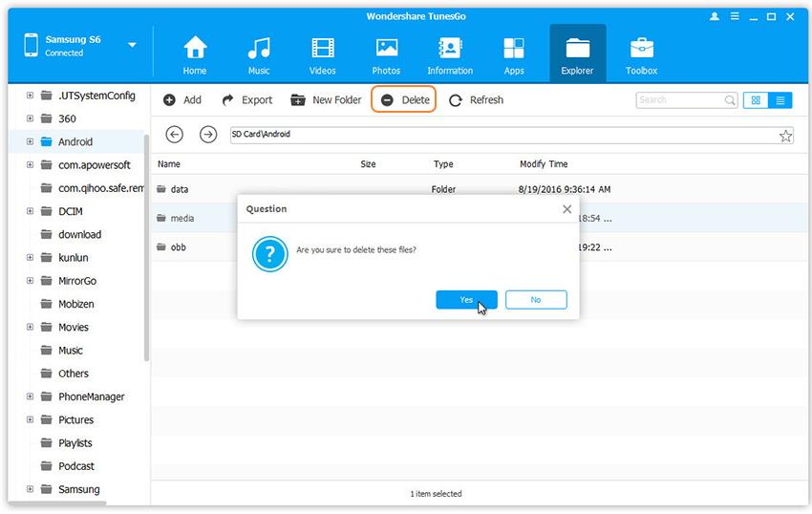Expand the DCIM folder tree node

31,211
